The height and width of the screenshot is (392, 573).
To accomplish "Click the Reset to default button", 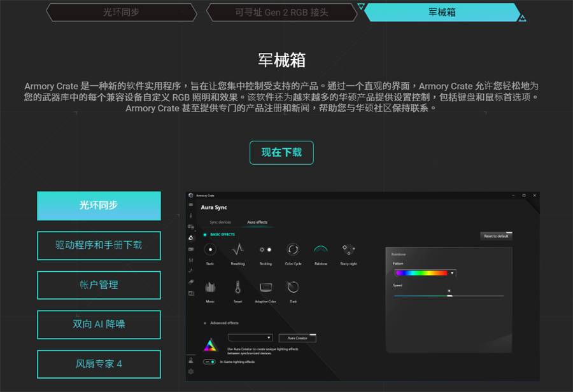I will (x=496, y=236).
